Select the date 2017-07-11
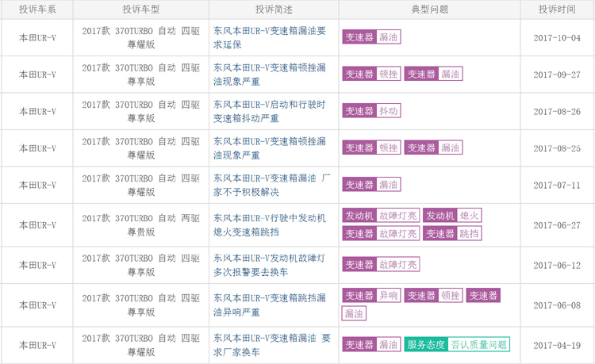Viewport: 595px width, 364px height. tap(557, 186)
